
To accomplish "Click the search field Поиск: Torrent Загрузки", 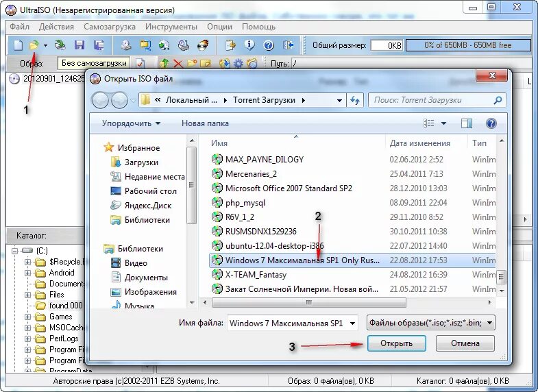I will click(x=437, y=100).
